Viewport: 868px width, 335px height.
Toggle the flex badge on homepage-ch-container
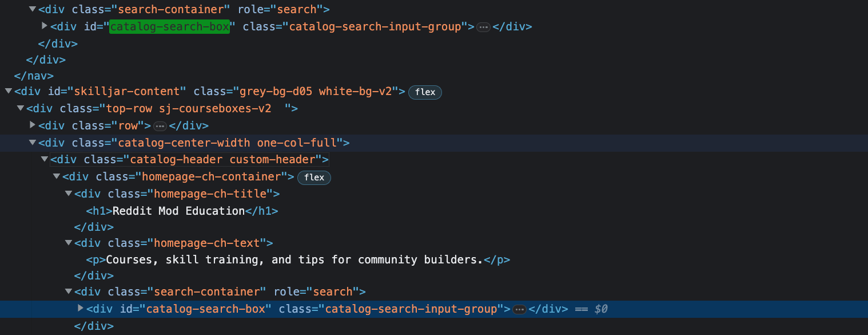[x=314, y=178]
